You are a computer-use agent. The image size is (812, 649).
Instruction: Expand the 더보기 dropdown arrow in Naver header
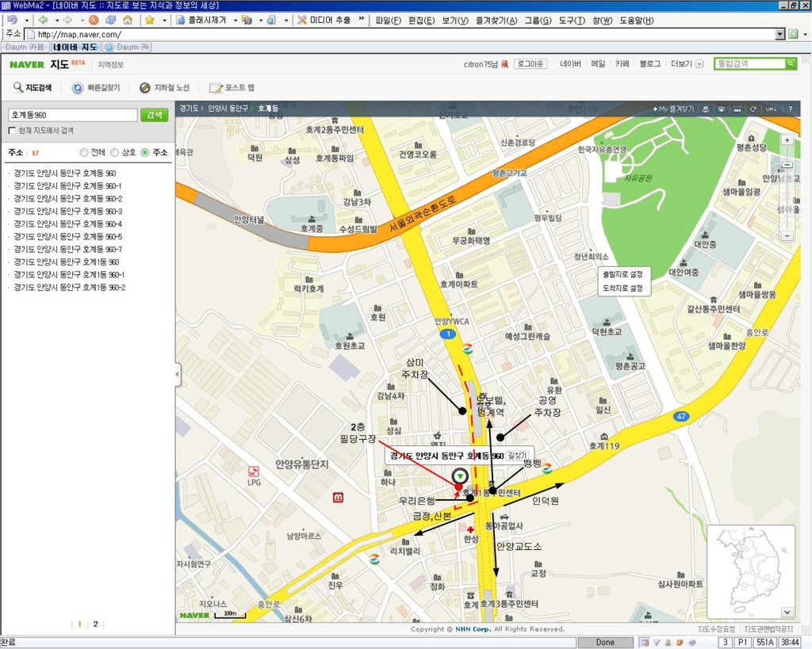(699, 63)
